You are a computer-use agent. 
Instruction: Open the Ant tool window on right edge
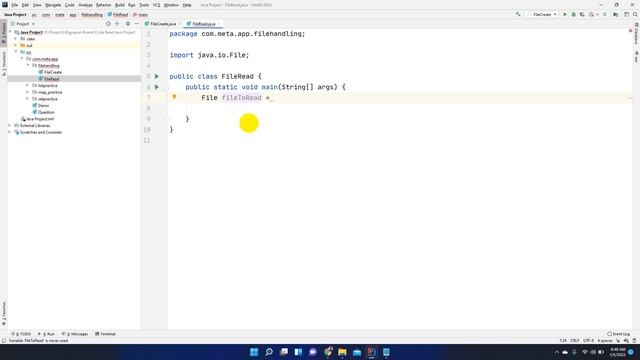tap(636, 57)
